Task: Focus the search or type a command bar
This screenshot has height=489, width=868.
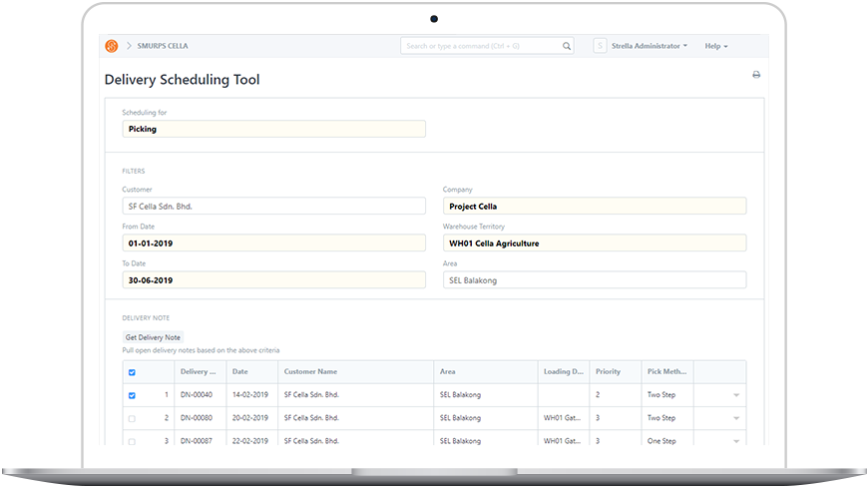Action: pos(481,46)
